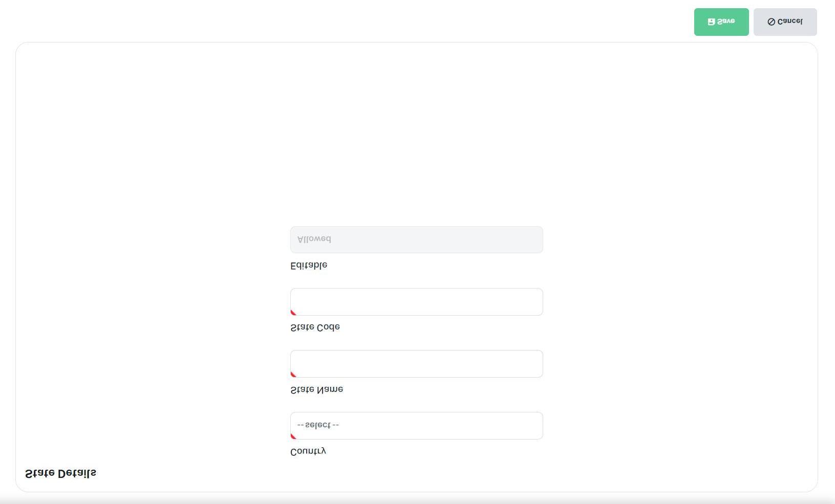This screenshot has width=835, height=504.
Task: Click the State Name label
Action: (316, 389)
